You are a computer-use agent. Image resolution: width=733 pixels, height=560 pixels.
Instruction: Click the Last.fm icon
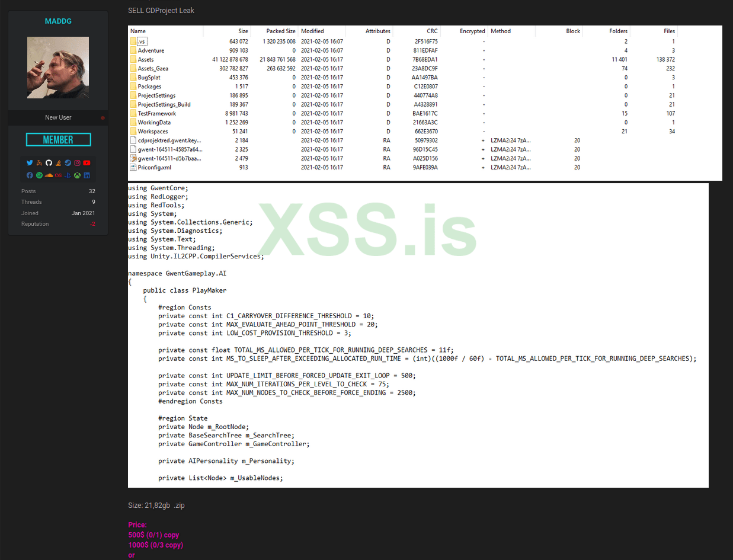click(58, 175)
